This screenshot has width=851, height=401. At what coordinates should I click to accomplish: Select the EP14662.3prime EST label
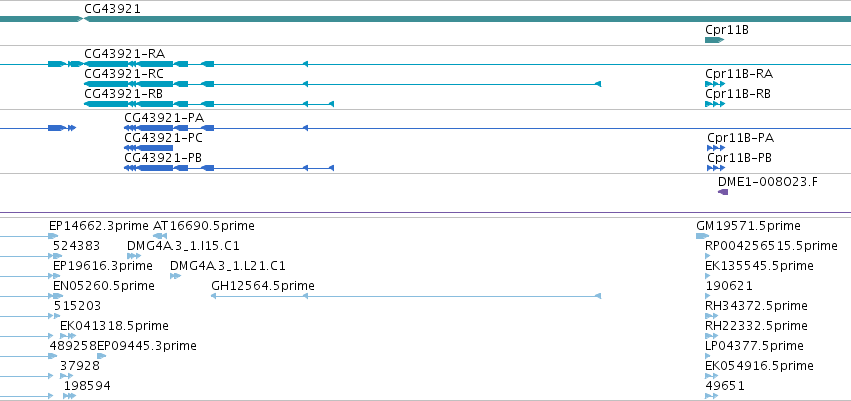[99, 226]
